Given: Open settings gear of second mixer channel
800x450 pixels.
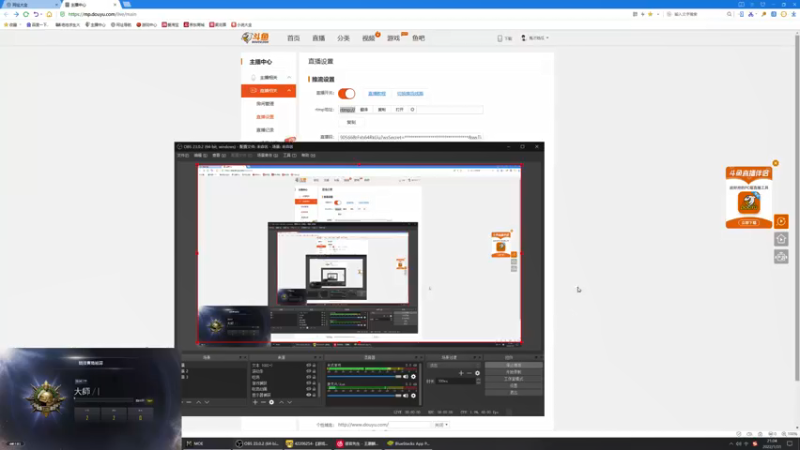Looking at the screenshot, I should point(413,395).
